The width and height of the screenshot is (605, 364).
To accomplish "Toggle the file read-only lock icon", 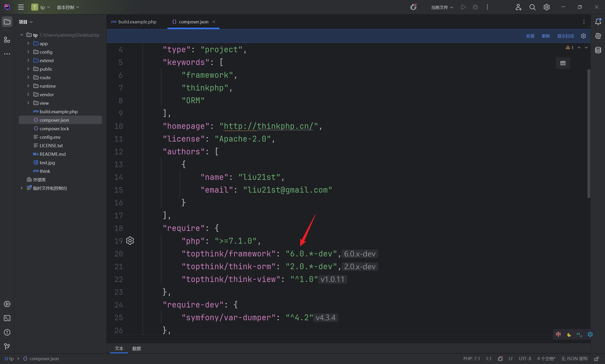I will pos(596,359).
